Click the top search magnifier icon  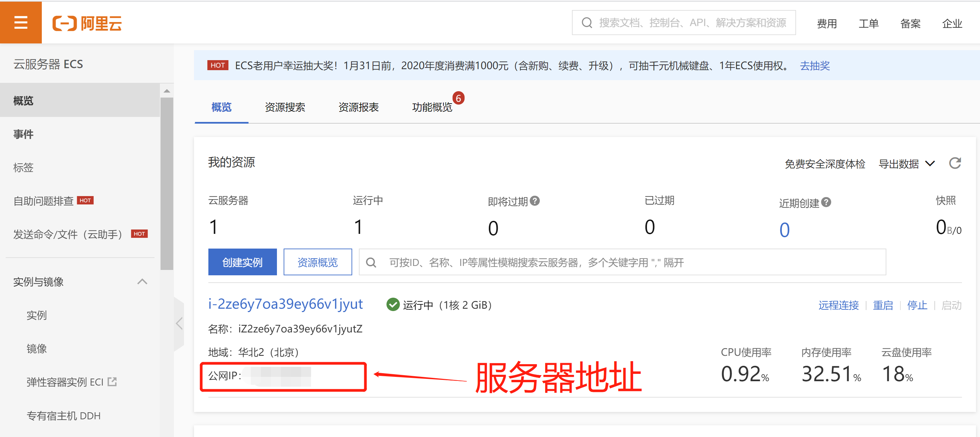[x=587, y=23]
